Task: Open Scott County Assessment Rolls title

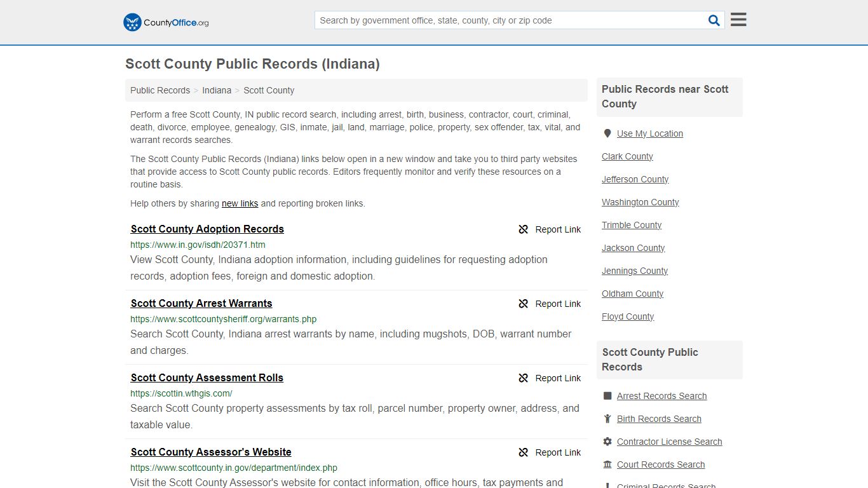Action: pyautogui.click(x=207, y=378)
